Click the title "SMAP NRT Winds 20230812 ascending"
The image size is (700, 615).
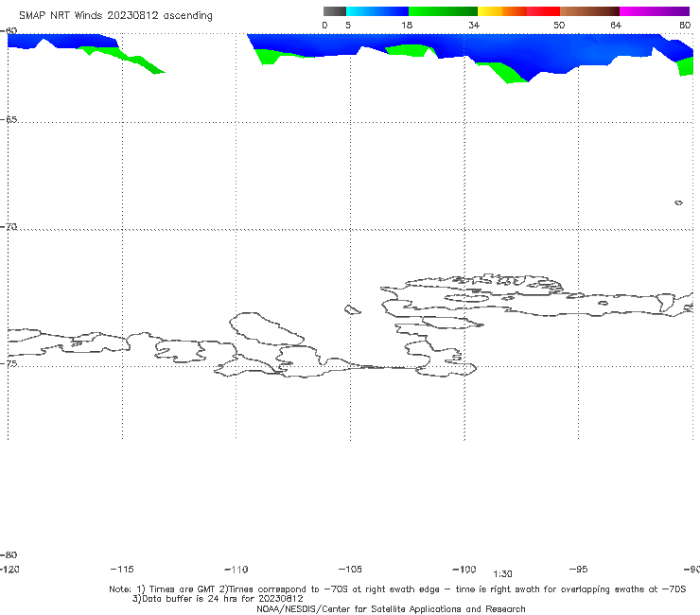click(x=115, y=16)
